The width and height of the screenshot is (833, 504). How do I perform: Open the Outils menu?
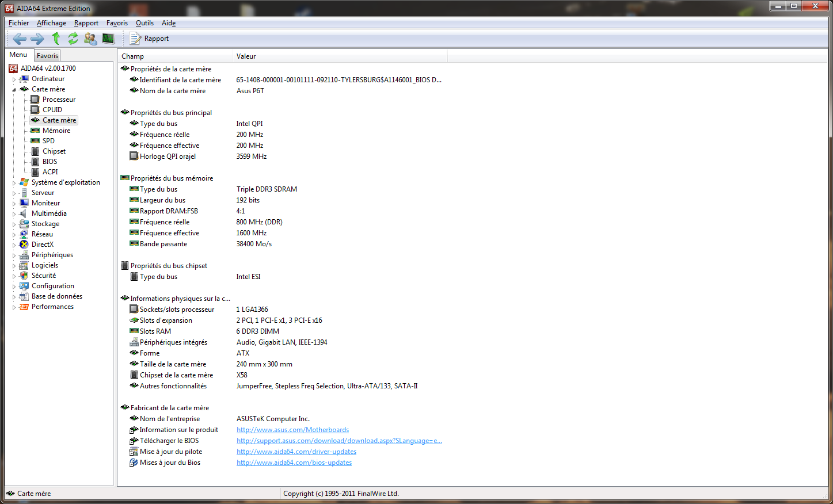click(144, 23)
